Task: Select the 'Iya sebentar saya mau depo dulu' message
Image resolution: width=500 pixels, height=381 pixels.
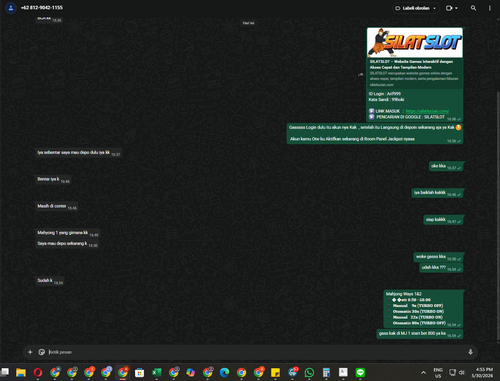Action: [78, 153]
